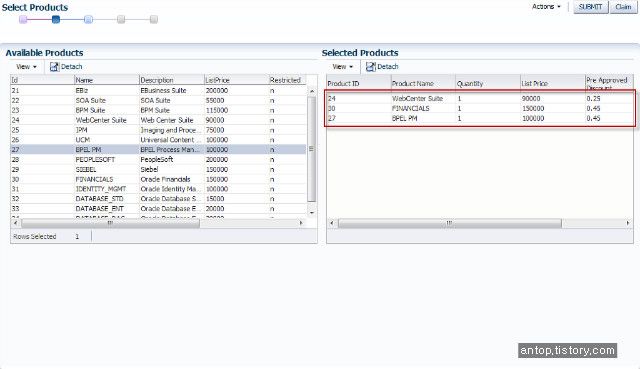Select the PEOPLESOFT product row
640x369 pixels.
coord(158,160)
